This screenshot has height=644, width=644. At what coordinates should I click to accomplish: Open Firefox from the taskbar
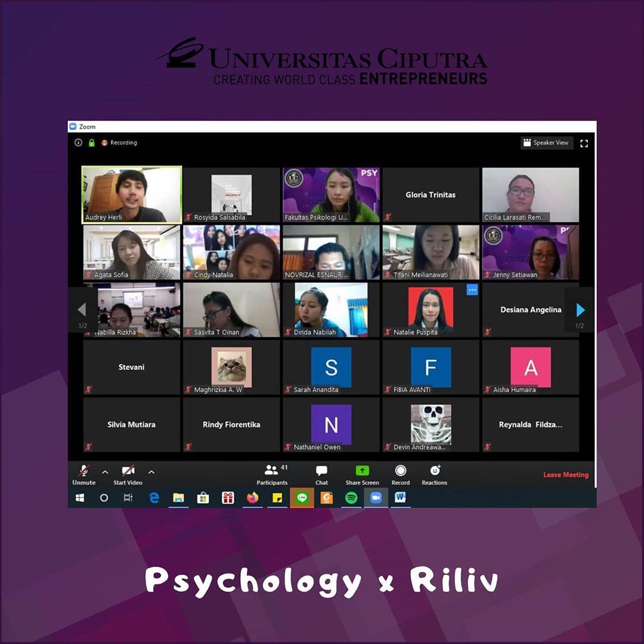253,498
